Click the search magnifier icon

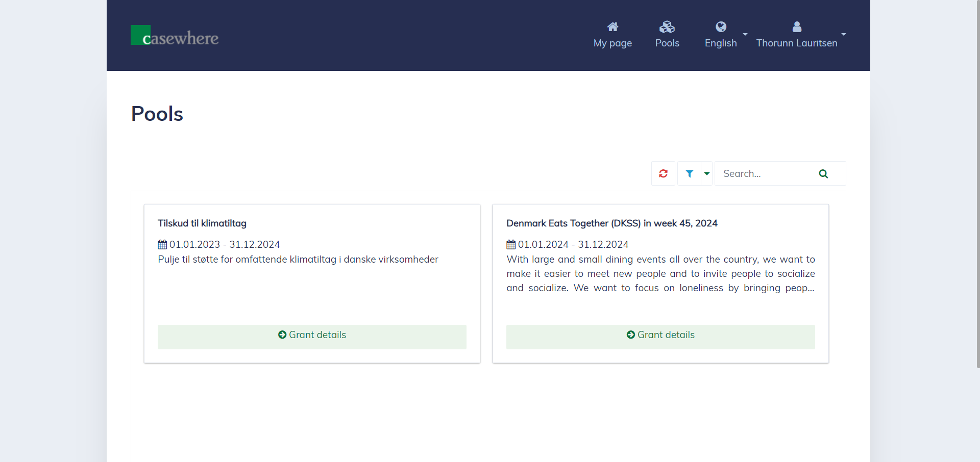point(823,174)
